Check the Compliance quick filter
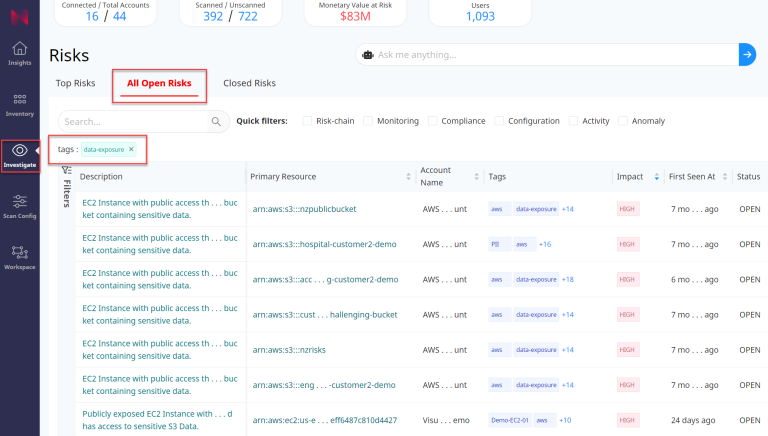The height and width of the screenshot is (436, 768). click(x=433, y=121)
